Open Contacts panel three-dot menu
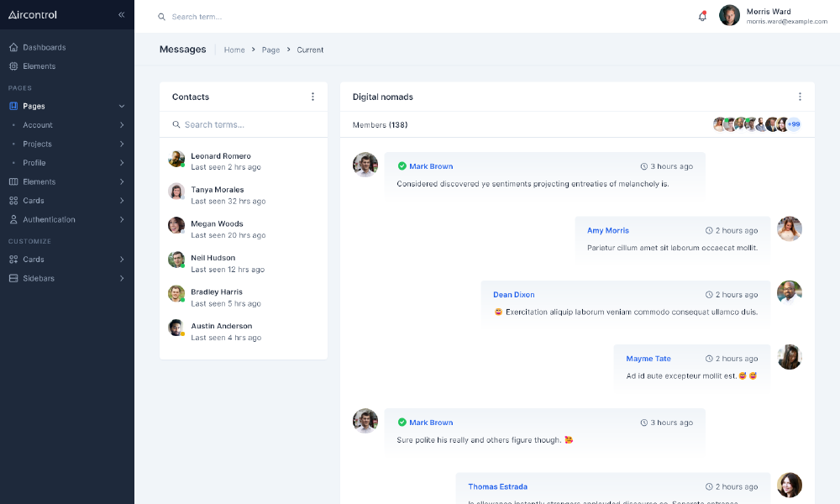This screenshot has height=504, width=840. pyautogui.click(x=312, y=97)
